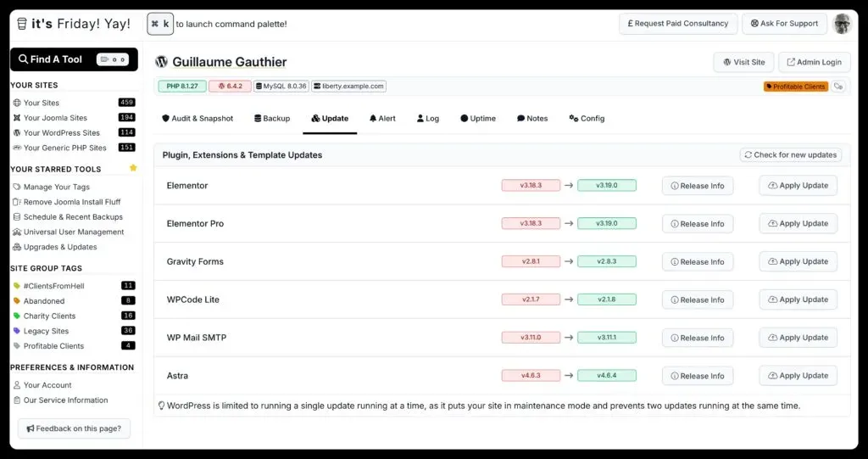
Task: Click Astra new version v4.6.4
Action: (607, 375)
